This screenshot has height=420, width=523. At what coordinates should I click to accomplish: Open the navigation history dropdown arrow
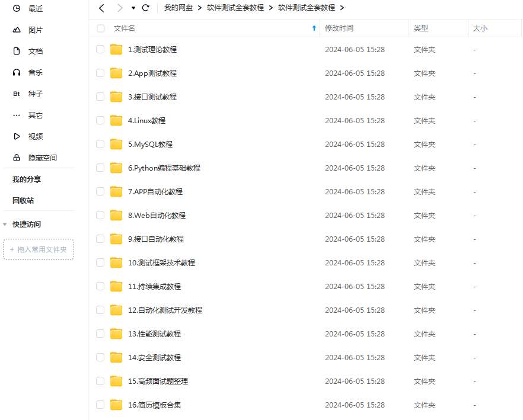click(133, 8)
